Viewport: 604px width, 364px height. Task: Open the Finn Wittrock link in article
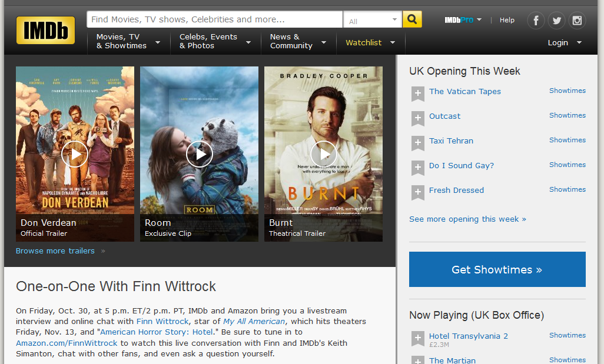click(x=162, y=321)
